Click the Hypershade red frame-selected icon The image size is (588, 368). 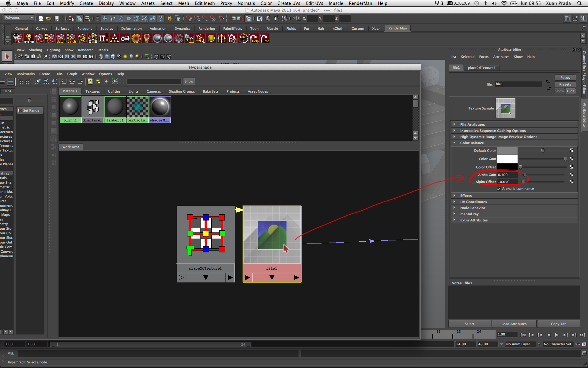coord(106,82)
